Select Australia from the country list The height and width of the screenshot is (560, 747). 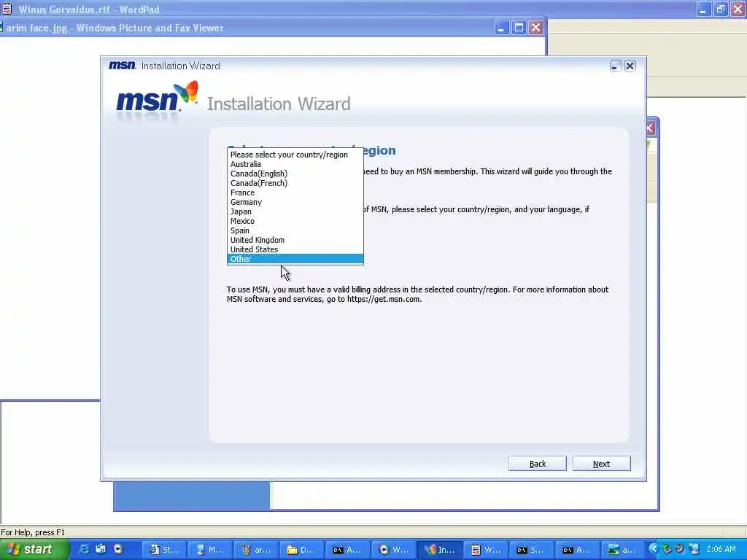pos(295,164)
